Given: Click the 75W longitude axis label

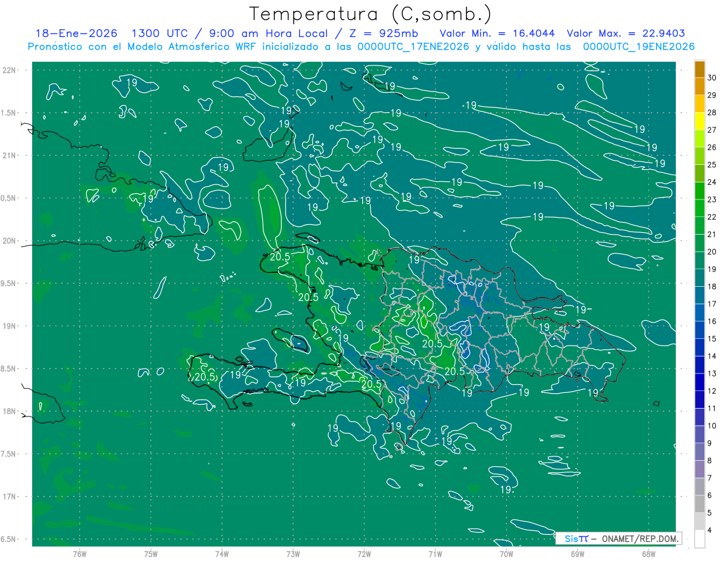Looking at the screenshot, I should coord(151,554).
